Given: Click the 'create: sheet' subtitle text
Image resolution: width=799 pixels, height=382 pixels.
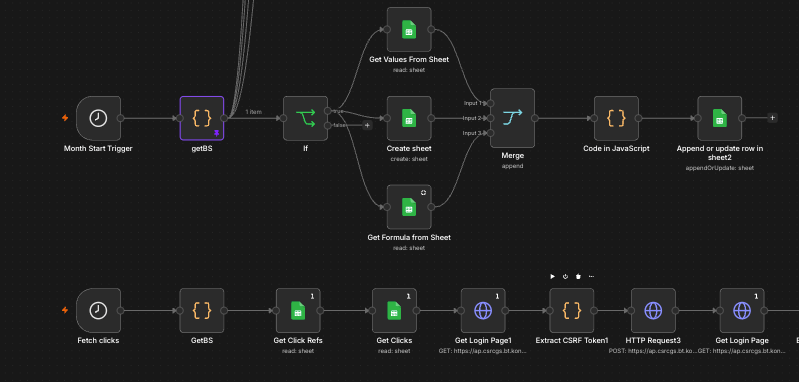Looking at the screenshot, I should 409,159.
